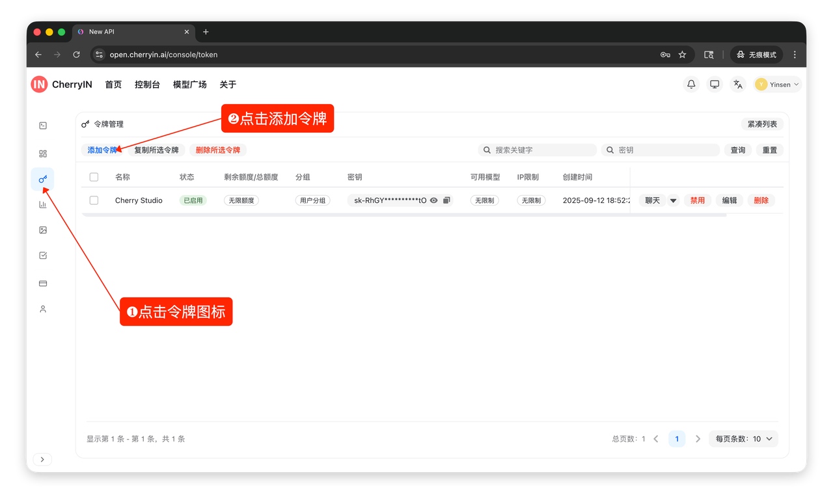Open the Yinsen account dropdown
Image resolution: width=833 pixels, height=504 pixels.
tap(778, 85)
